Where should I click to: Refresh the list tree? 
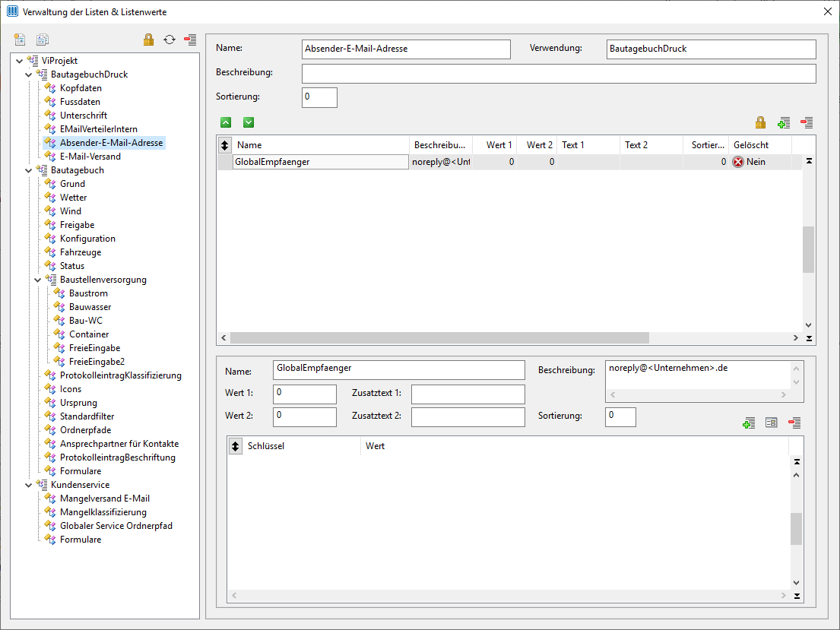pyautogui.click(x=170, y=39)
